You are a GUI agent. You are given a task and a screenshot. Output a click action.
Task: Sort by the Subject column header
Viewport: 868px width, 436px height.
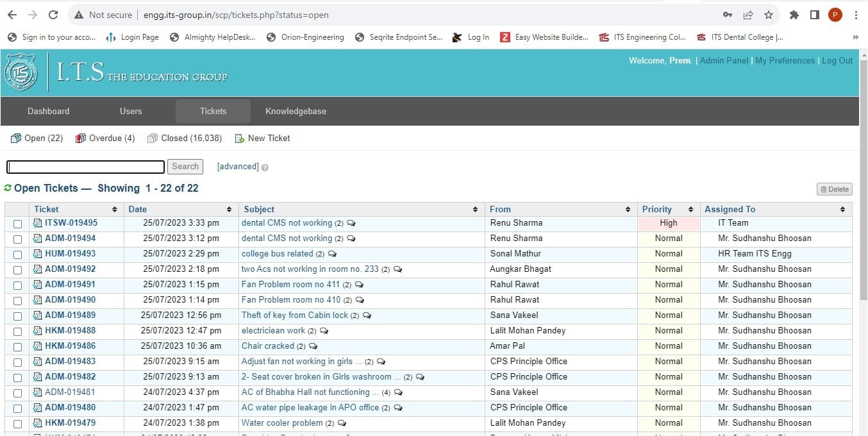(x=362, y=209)
